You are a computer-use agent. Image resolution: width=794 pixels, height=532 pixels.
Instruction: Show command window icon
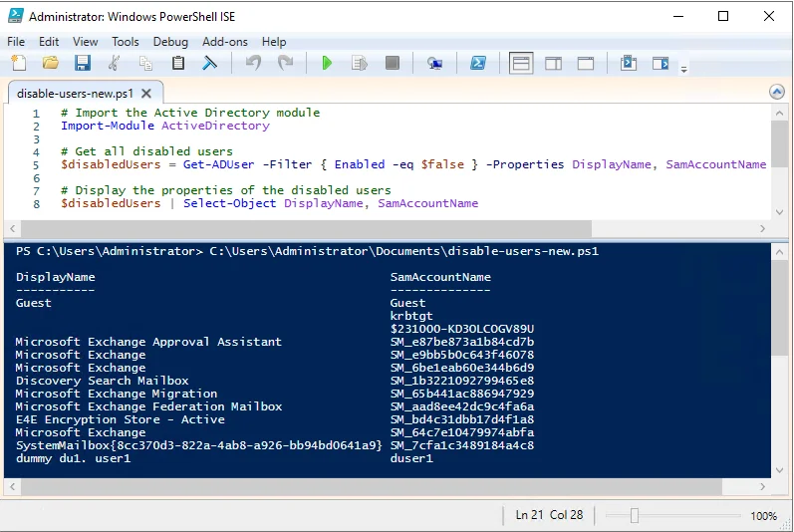pos(629,64)
